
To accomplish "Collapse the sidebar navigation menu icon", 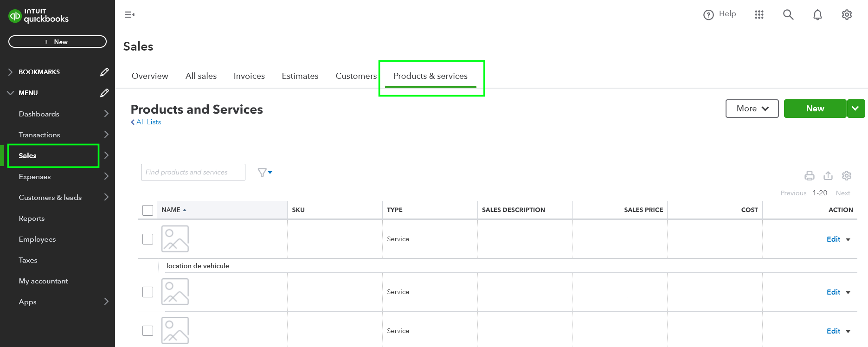I will click(x=129, y=15).
